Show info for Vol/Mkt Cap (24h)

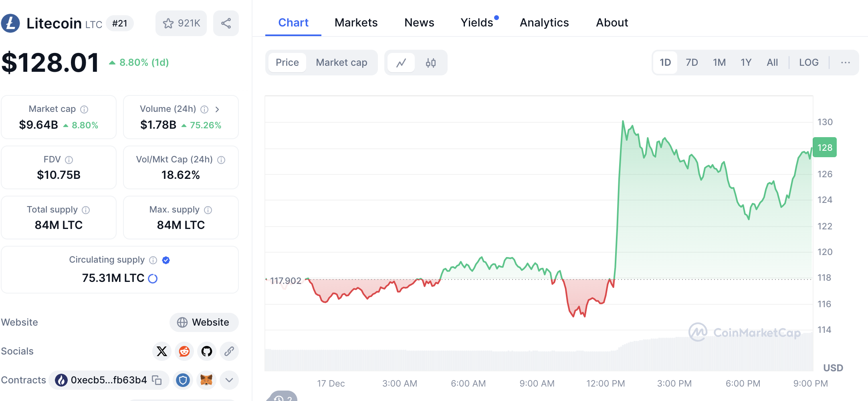[221, 160]
